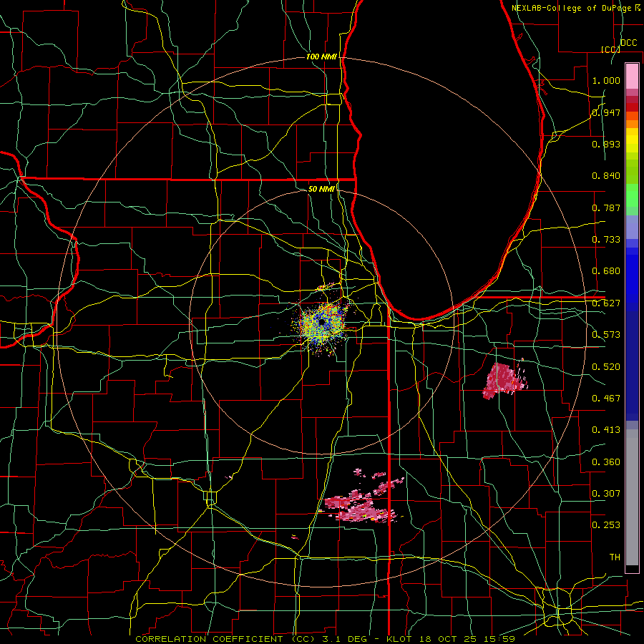Select the 1.000 legend value
The image size is (644, 644).
click(x=606, y=81)
